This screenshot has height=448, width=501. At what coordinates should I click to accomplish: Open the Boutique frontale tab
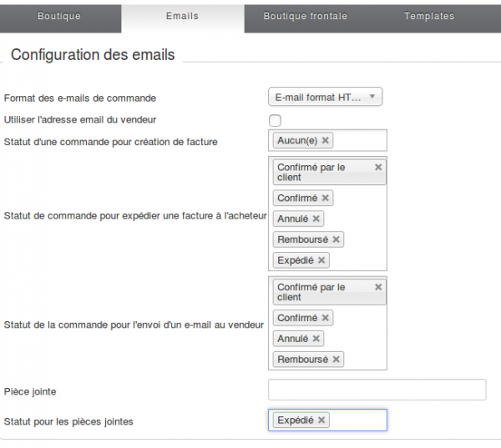pos(305,16)
